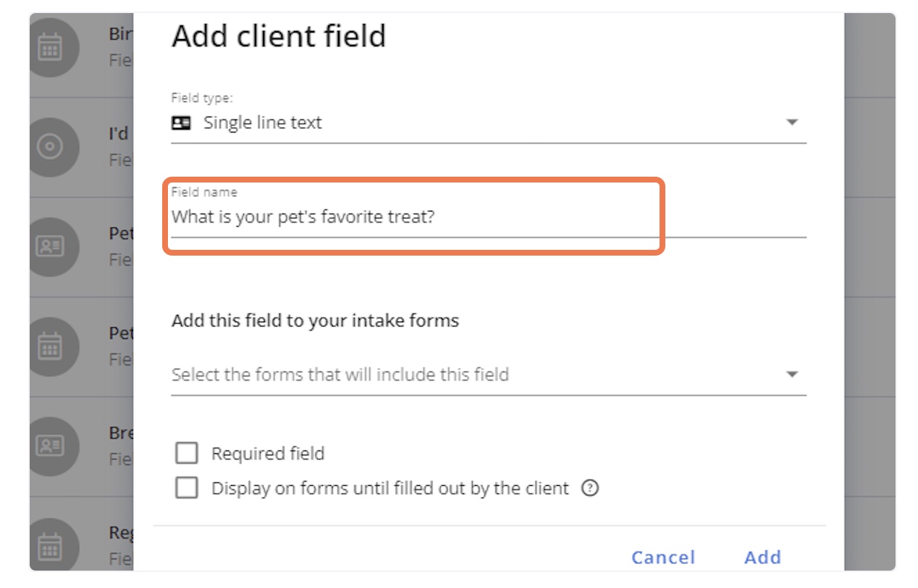Click calendar icon beside second 'Pet' row
The height and width of the screenshot is (588, 918).
pos(50,345)
